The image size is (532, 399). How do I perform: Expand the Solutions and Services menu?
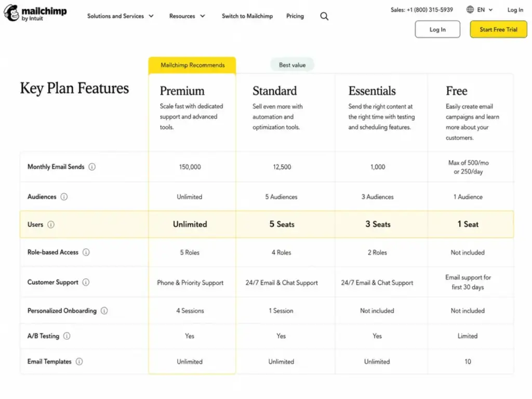[121, 16]
